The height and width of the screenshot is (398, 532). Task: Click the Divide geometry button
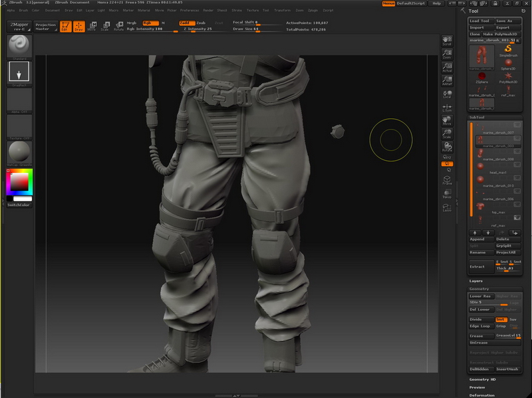point(481,320)
